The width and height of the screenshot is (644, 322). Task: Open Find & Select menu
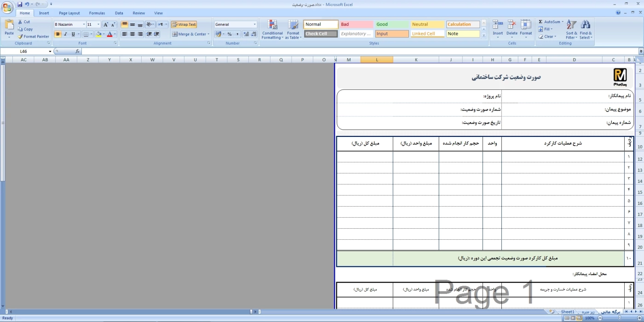point(586,29)
